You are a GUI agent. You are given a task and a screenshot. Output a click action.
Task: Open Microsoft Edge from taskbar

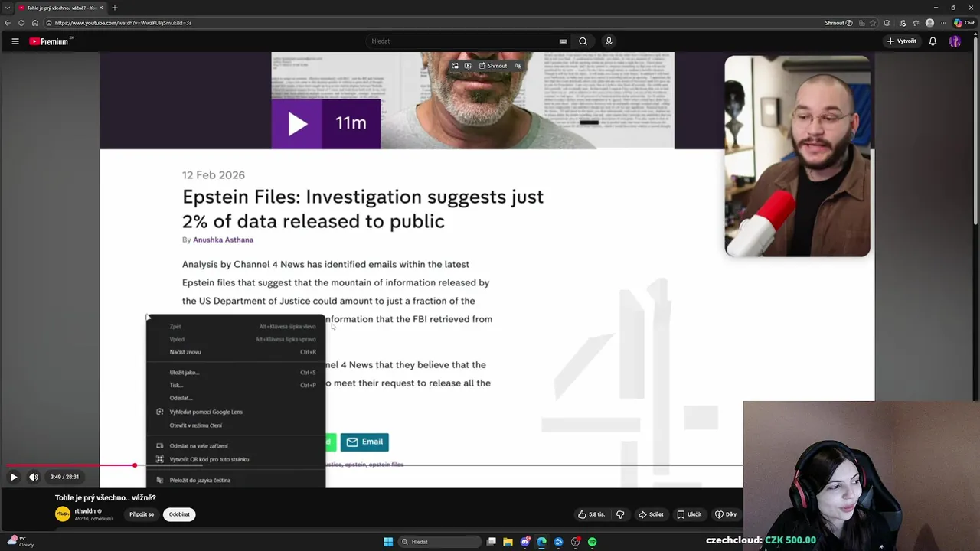(x=541, y=542)
